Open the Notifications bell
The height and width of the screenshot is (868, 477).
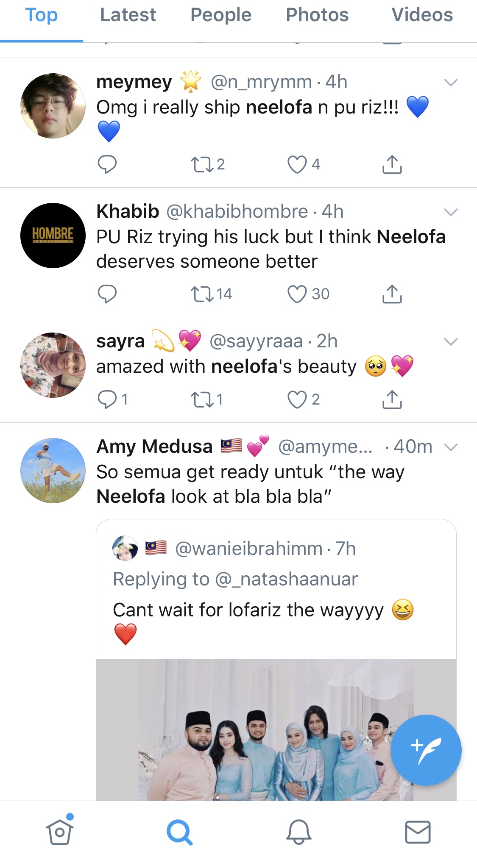pyautogui.click(x=298, y=832)
